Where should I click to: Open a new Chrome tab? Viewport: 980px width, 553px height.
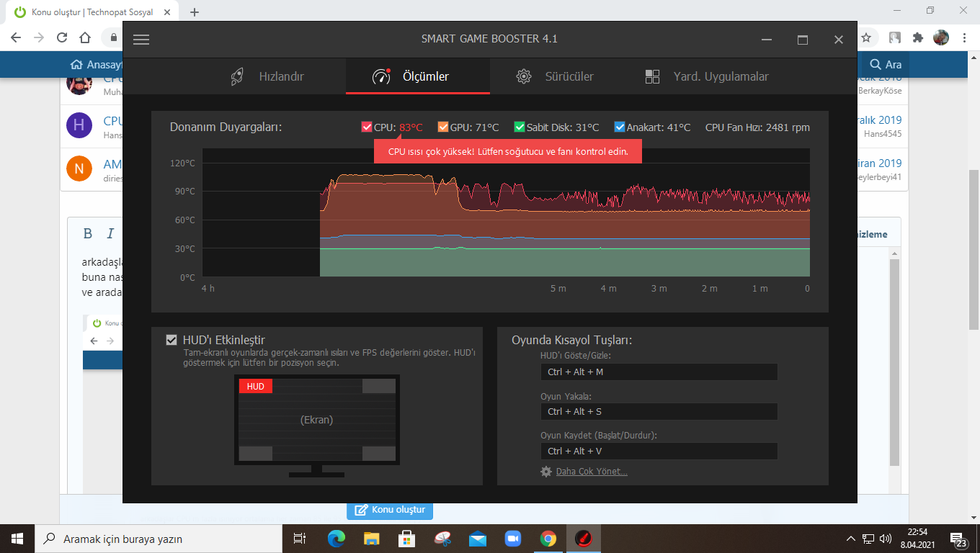pyautogui.click(x=195, y=12)
